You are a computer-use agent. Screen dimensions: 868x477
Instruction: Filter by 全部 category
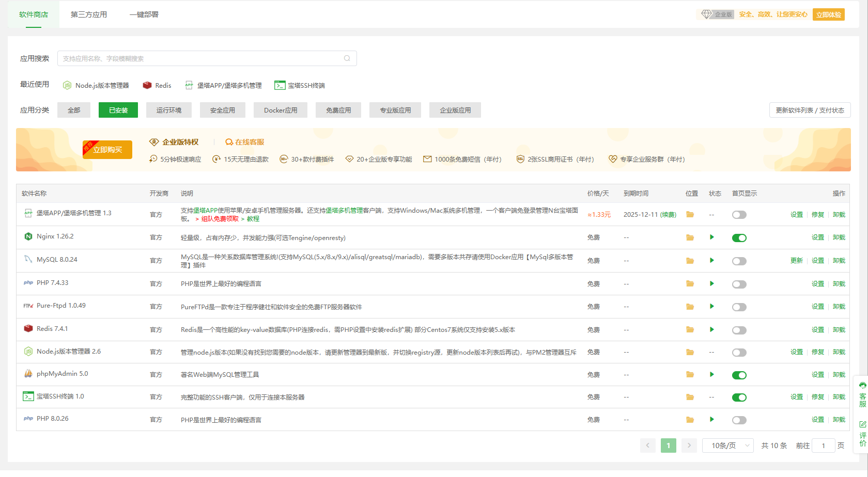click(74, 110)
